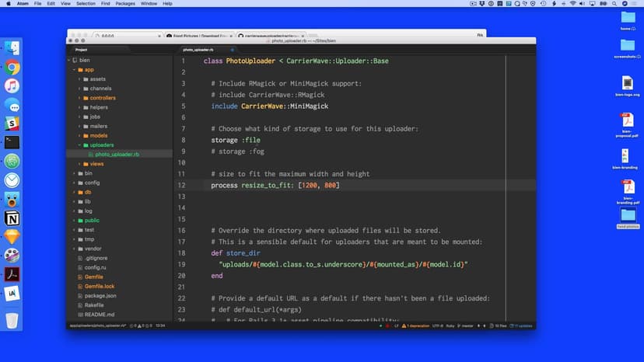Launch the Notion app in the dock
644x362 pixels.
12,218
